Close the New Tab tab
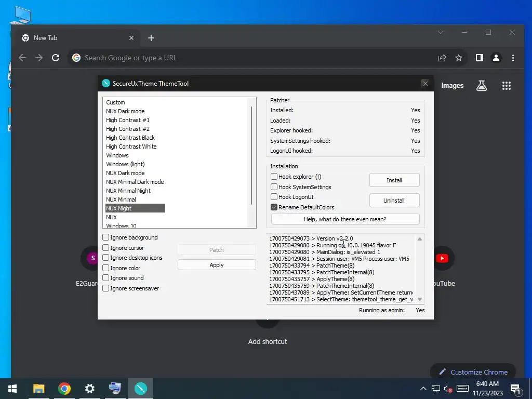 131,38
